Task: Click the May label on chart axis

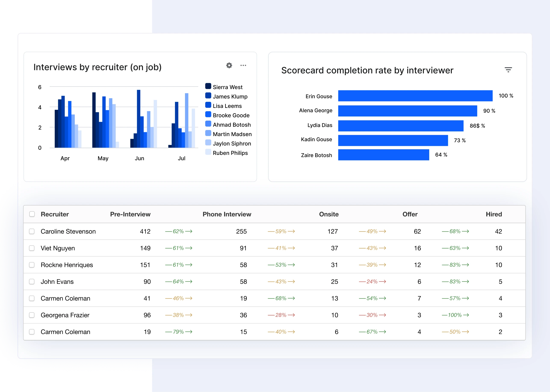Action: click(x=103, y=158)
